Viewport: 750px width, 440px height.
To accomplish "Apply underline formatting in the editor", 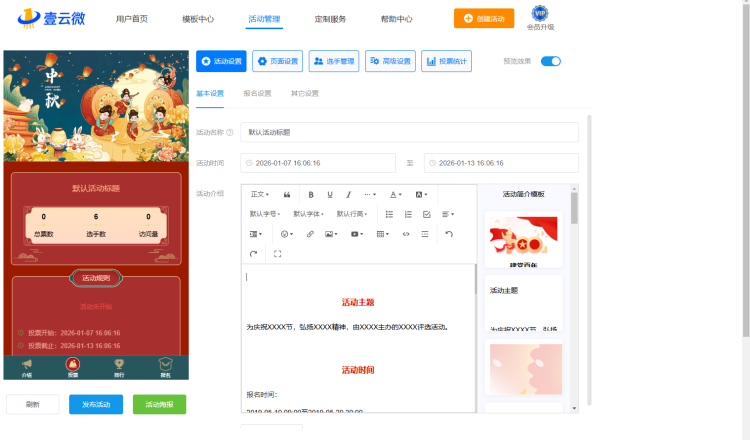I will click(329, 194).
